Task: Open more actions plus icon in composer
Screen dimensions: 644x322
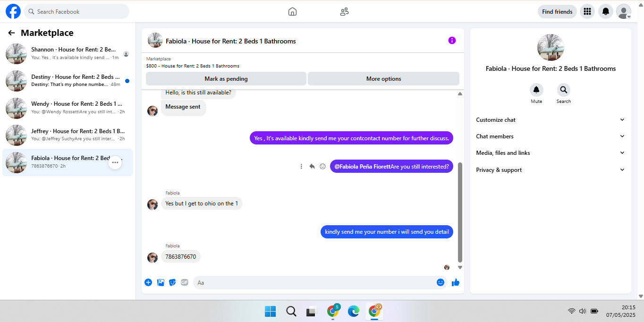Action: click(148, 282)
